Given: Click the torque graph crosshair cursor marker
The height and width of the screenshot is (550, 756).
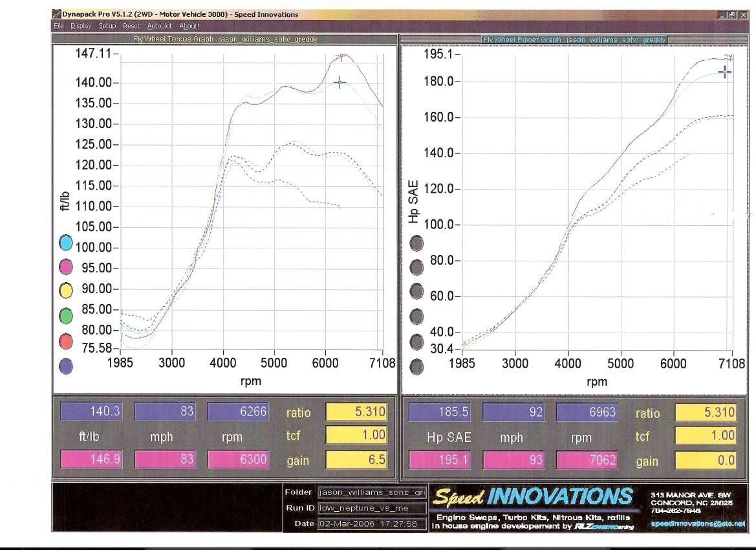Looking at the screenshot, I should 340,82.
